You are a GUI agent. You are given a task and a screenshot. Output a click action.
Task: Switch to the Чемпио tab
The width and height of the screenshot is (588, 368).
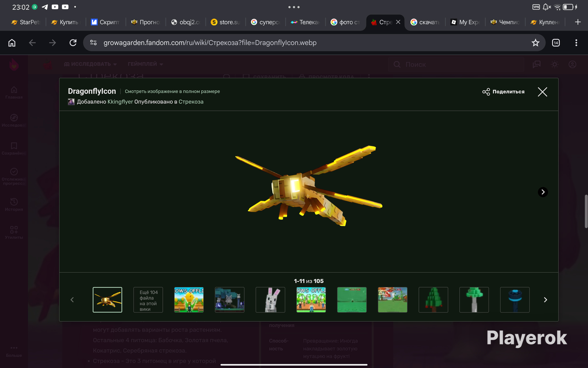coord(505,22)
